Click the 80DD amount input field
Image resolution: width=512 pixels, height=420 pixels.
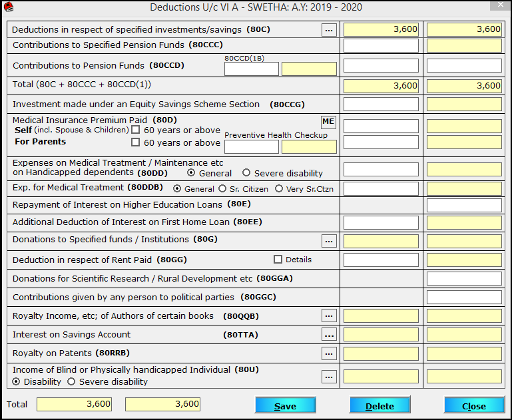click(x=381, y=169)
